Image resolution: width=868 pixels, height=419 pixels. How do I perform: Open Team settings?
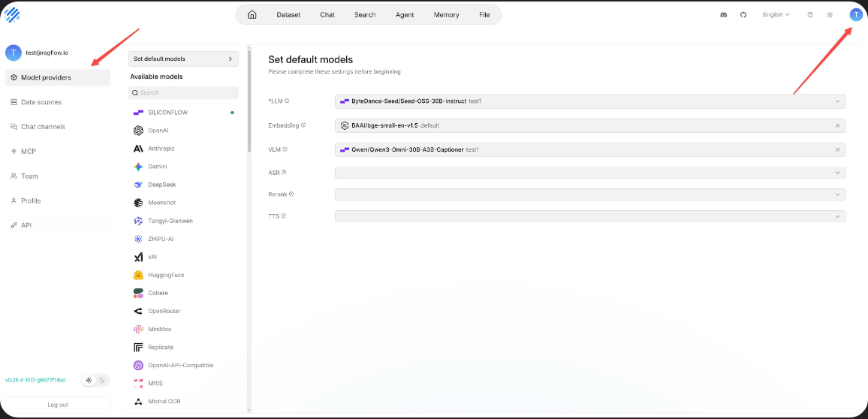click(58, 176)
